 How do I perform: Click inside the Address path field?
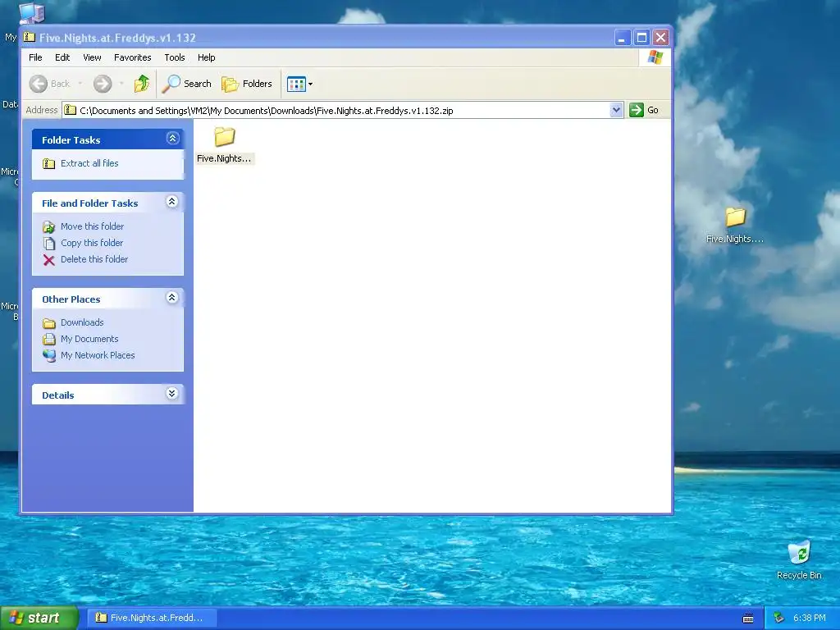click(343, 111)
